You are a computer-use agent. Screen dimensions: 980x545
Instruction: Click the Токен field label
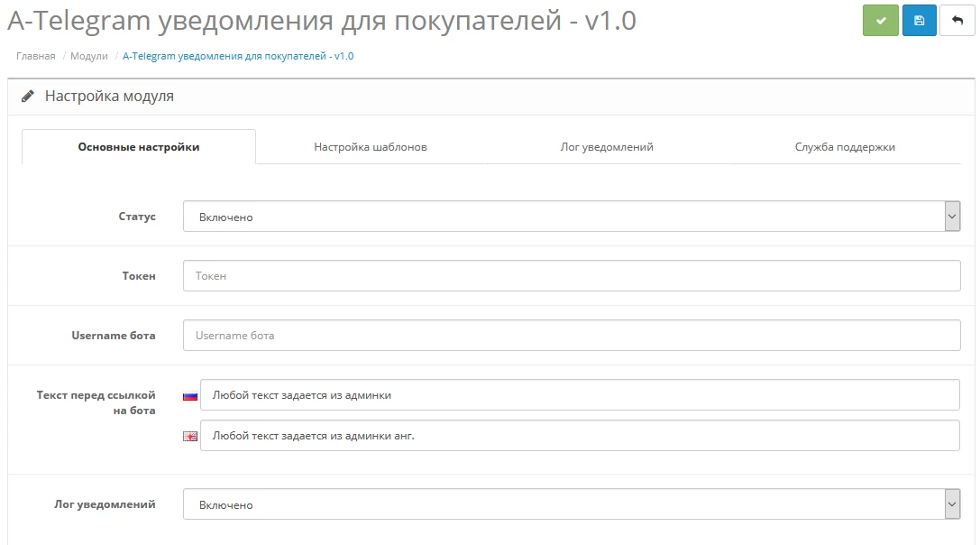tap(139, 276)
